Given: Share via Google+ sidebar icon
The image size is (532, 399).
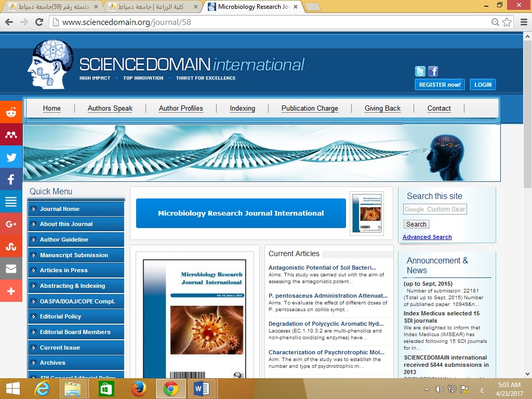Looking at the screenshot, I should 11,224.
